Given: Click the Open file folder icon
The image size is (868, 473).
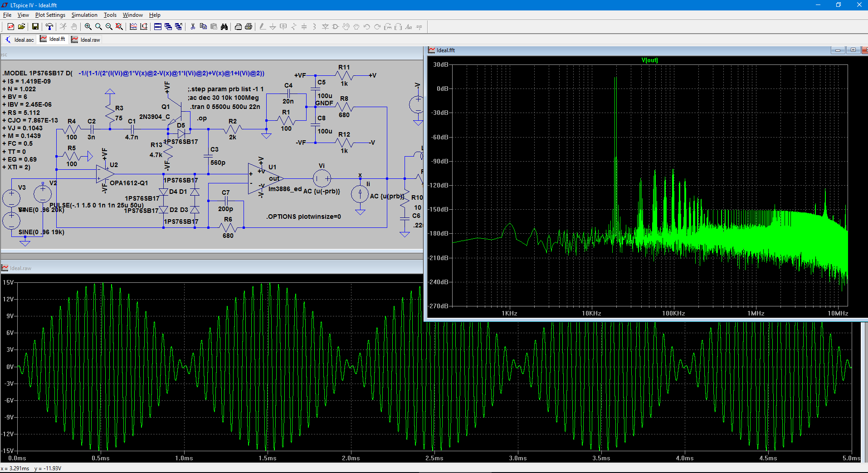Looking at the screenshot, I should 21,27.
